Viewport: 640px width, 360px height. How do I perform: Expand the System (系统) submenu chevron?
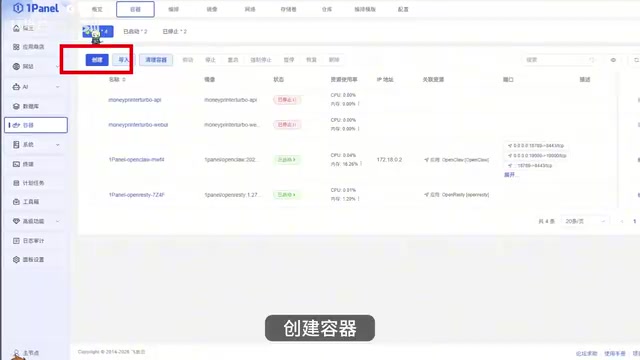point(58,144)
